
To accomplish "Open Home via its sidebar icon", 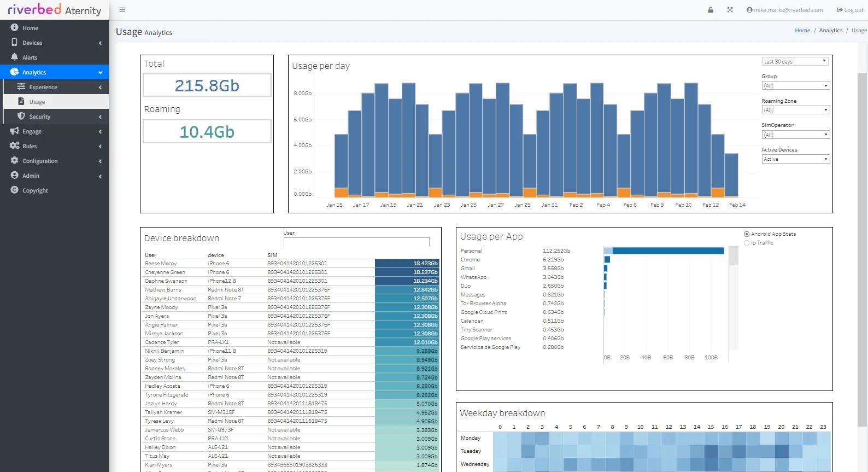I will (x=14, y=27).
